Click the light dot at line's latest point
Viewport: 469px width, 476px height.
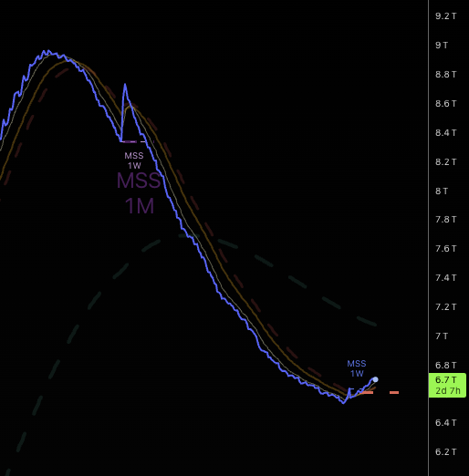click(x=376, y=379)
